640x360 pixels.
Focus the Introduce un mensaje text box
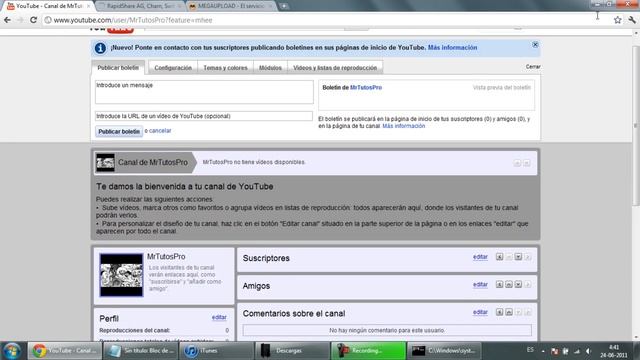pyautogui.click(x=204, y=92)
